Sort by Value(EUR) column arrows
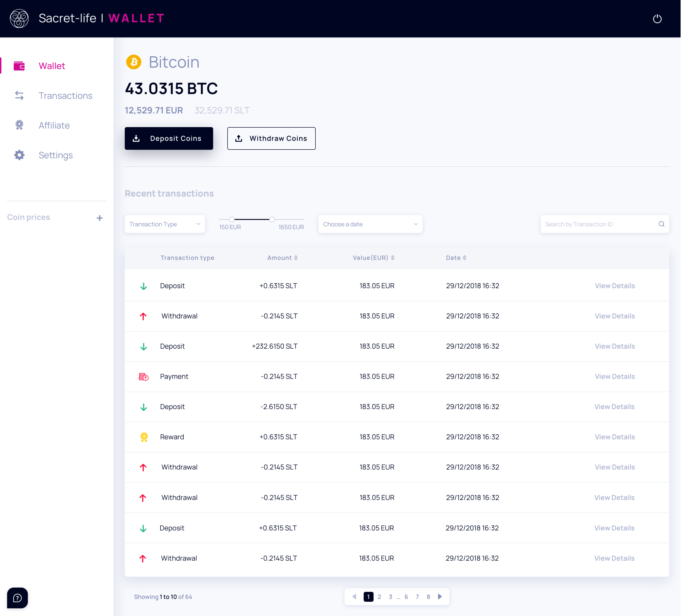 393,258
